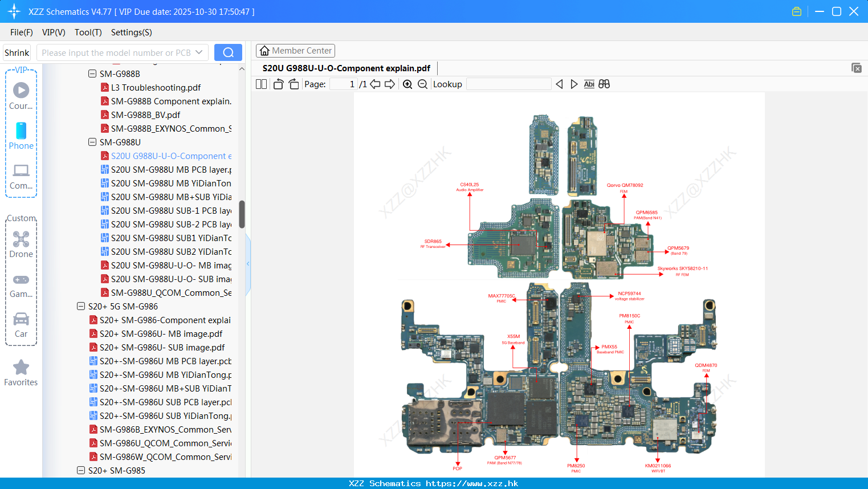Open the Member Center
This screenshot has height=489, width=868.
click(295, 51)
